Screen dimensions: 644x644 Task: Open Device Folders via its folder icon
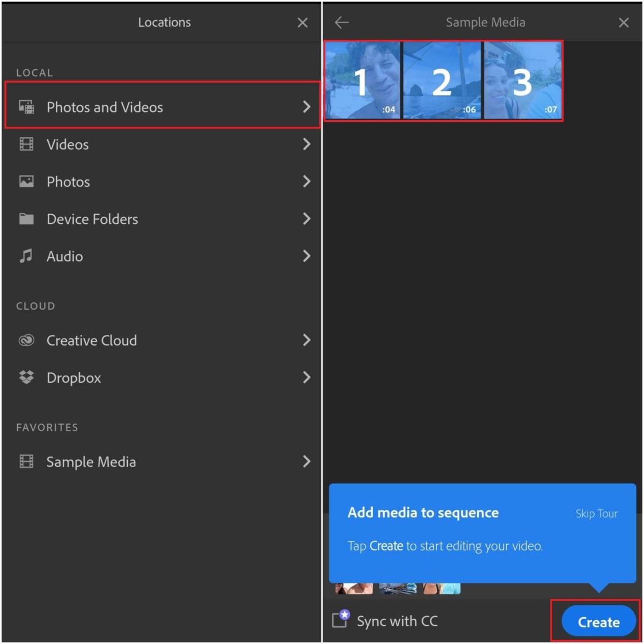26,218
